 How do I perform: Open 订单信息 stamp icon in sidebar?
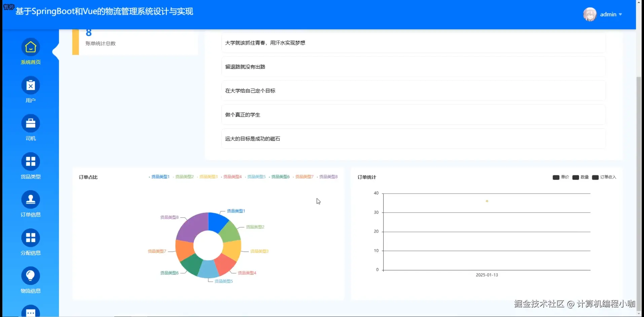click(31, 200)
